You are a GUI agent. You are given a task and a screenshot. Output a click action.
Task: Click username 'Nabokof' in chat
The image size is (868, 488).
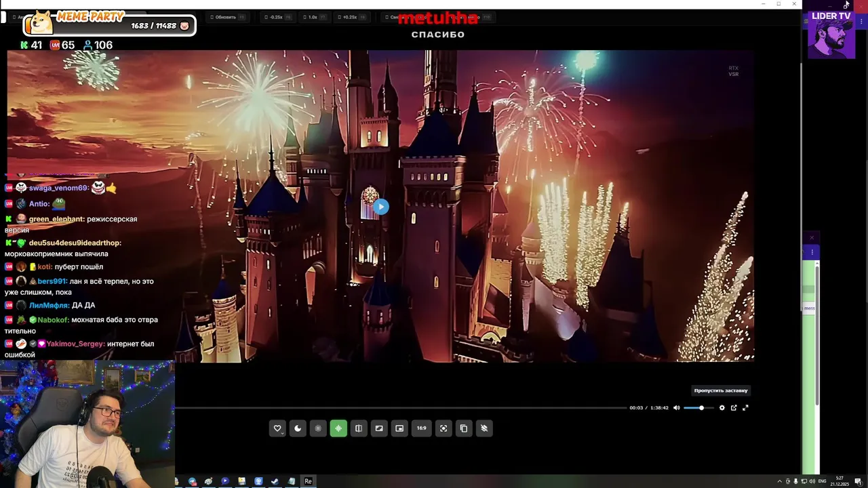pyautogui.click(x=53, y=319)
